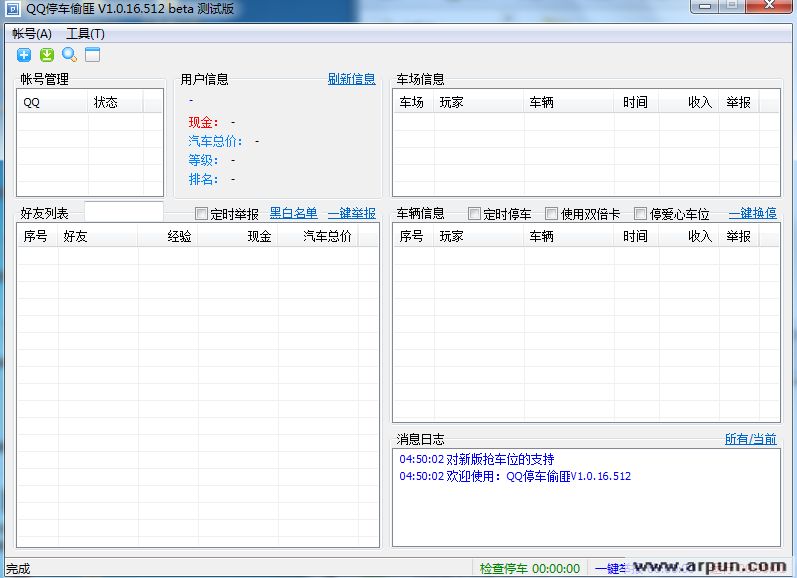Click the QQ column header in account list

pos(53,102)
